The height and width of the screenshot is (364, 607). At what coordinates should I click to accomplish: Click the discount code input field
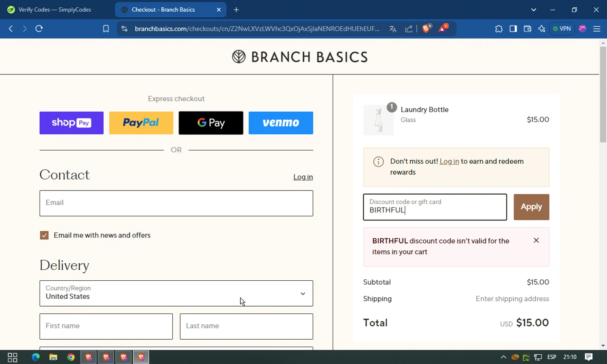(x=435, y=207)
